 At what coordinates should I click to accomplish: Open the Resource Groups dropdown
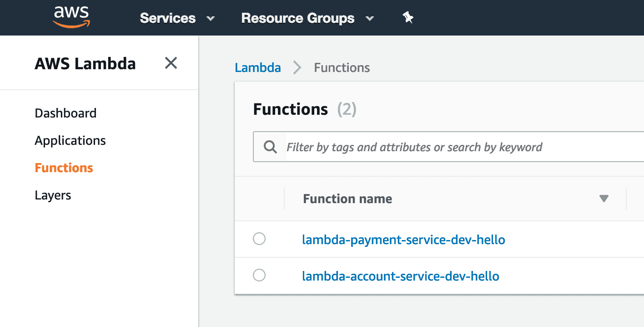tap(307, 18)
